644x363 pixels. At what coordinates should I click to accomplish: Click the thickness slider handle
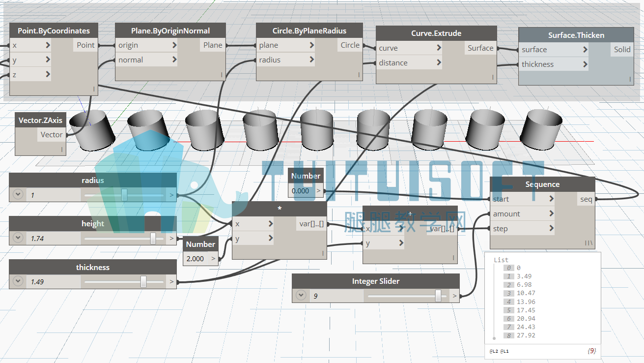(143, 282)
